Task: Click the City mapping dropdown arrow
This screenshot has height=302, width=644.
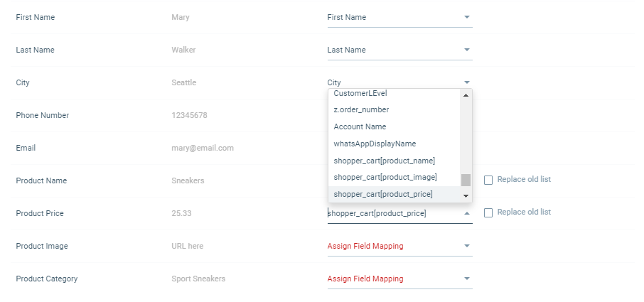Action: (x=467, y=82)
